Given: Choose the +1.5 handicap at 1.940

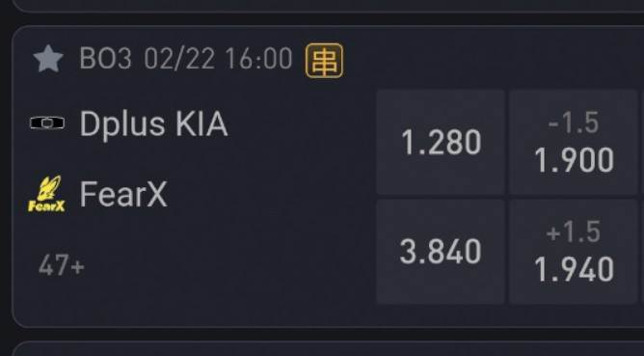Looking at the screenshot, I should (573, 252).
